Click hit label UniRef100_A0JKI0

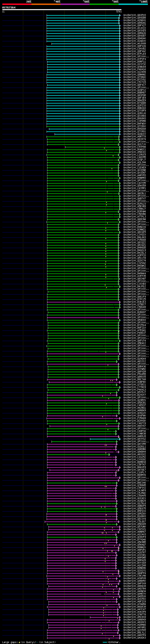135,28
